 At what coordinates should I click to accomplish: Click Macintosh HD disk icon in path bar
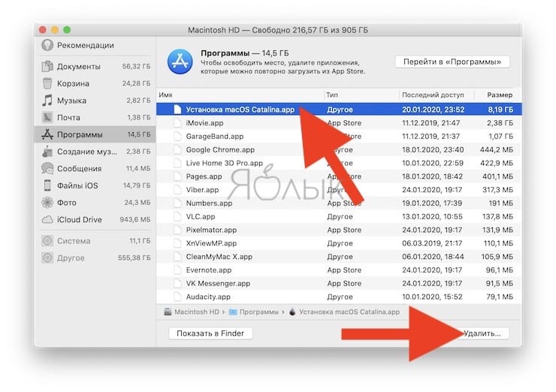pos(168,312)
